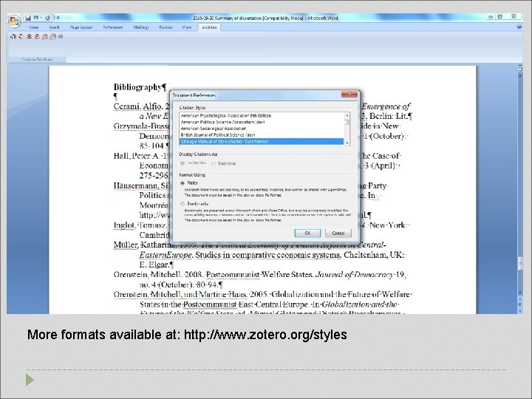532x399 pixels.
Task: Click the Zotero Refresh icon
Action: point(45,36)
